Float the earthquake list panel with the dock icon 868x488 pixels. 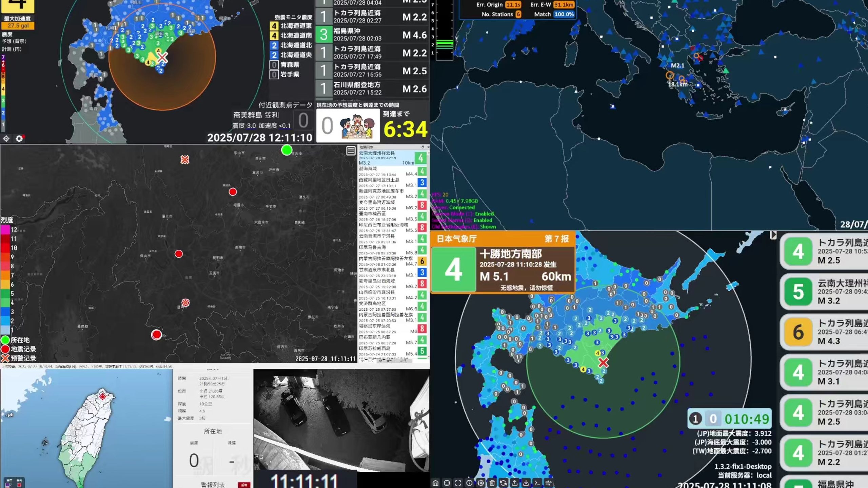(423, 147)
